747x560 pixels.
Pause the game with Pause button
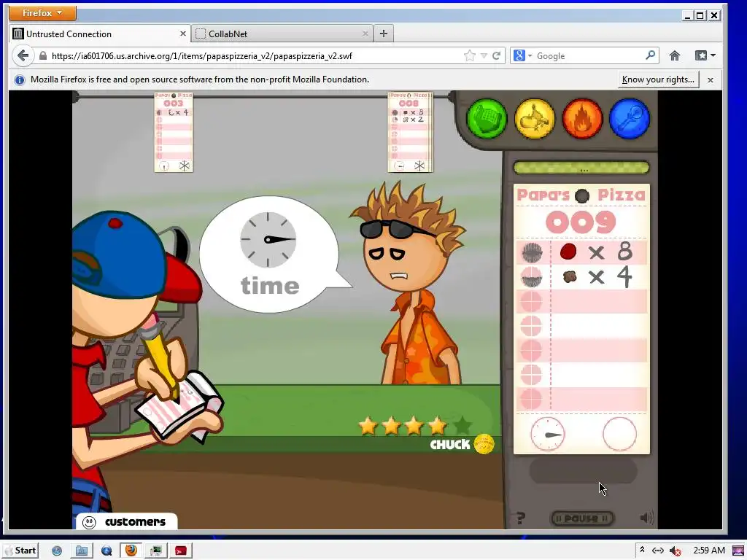pyautogui.click(x=581, y=518)
